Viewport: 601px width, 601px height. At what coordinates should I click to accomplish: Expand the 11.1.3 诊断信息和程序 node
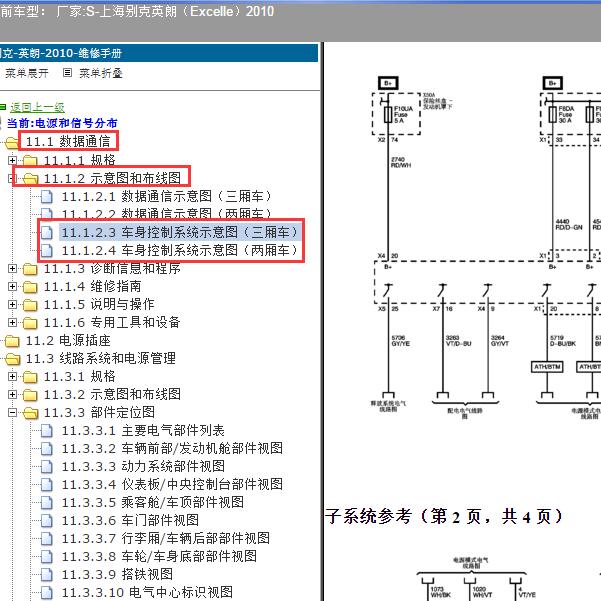point(12,269)
